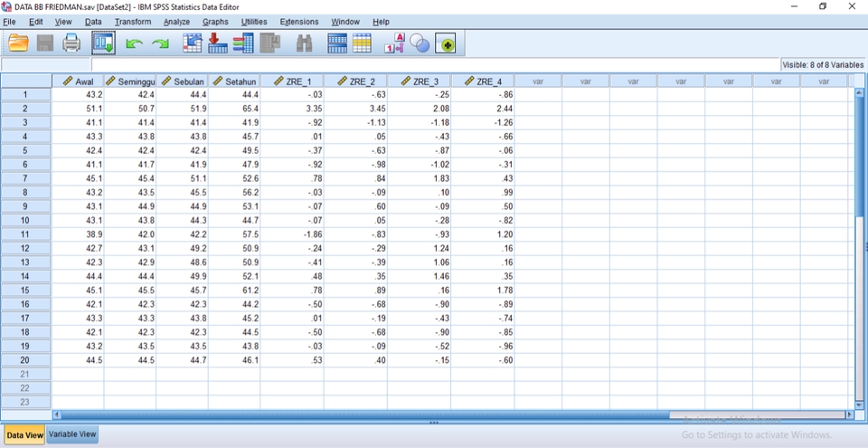
Task: Click the Find binoculars icon
Action: point(304,43)
